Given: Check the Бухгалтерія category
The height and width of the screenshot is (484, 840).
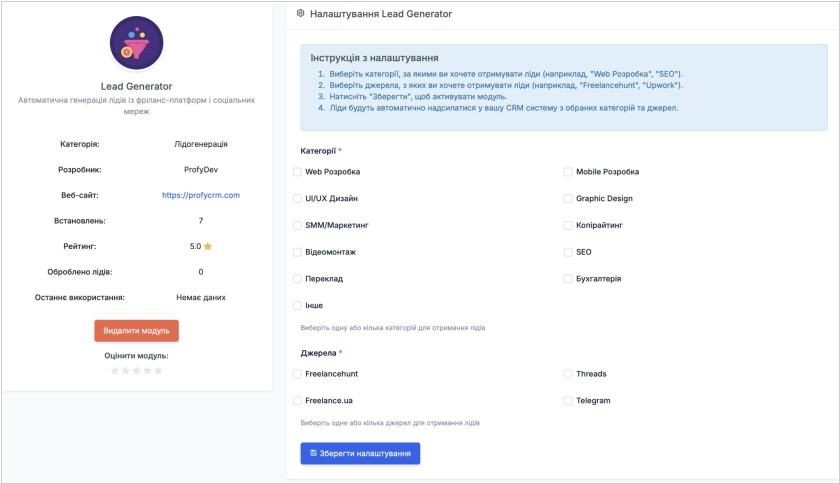Looking at the screenshot, I should tap(568, 279).
